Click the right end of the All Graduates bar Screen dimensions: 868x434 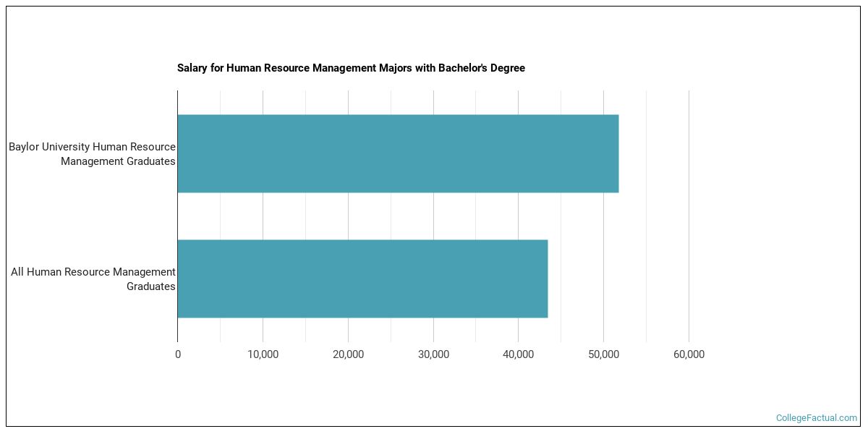(545, 278)
